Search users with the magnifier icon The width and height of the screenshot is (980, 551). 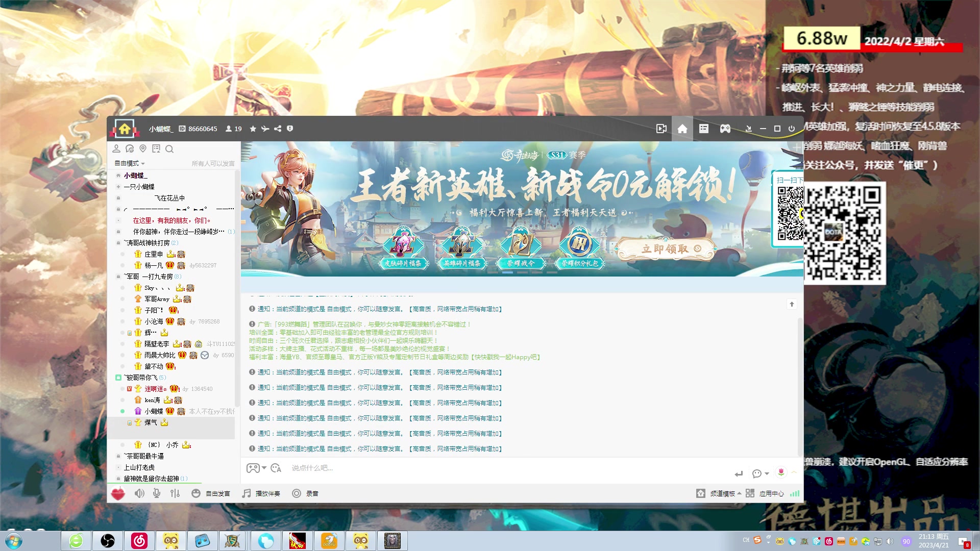(x=169, y=149)
